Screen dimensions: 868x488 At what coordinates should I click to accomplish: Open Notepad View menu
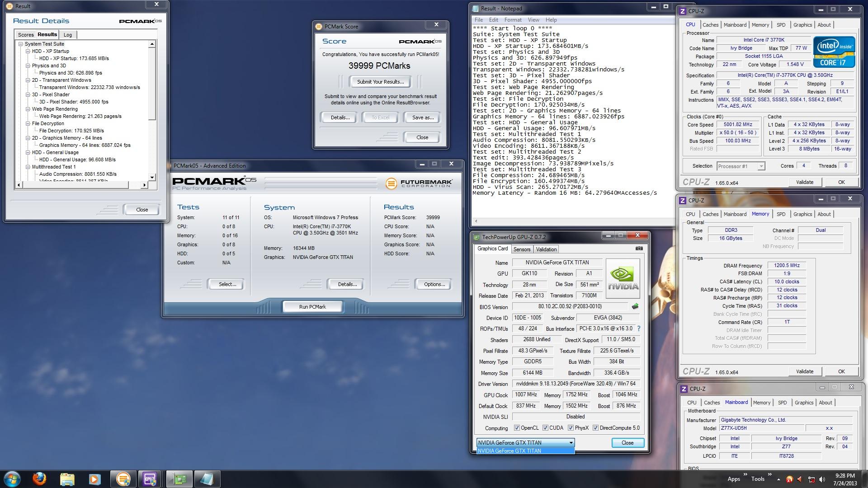(x=533, y=20)
